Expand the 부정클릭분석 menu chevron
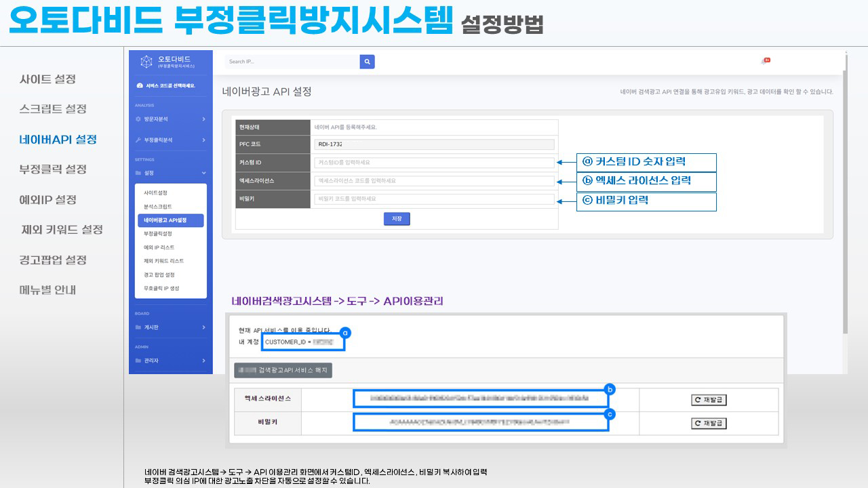868x488 pixels. click(x=203, y=140)
